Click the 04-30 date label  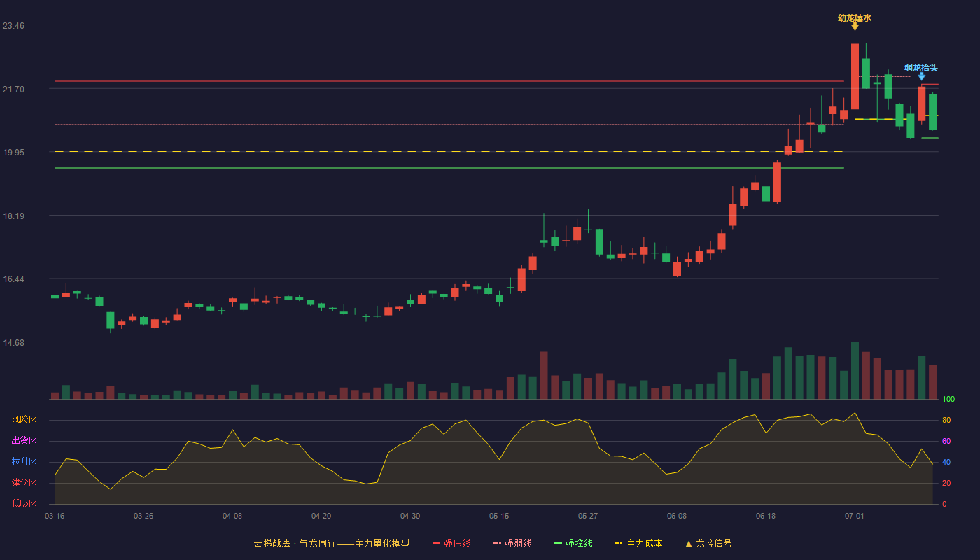tap(410, 516)
